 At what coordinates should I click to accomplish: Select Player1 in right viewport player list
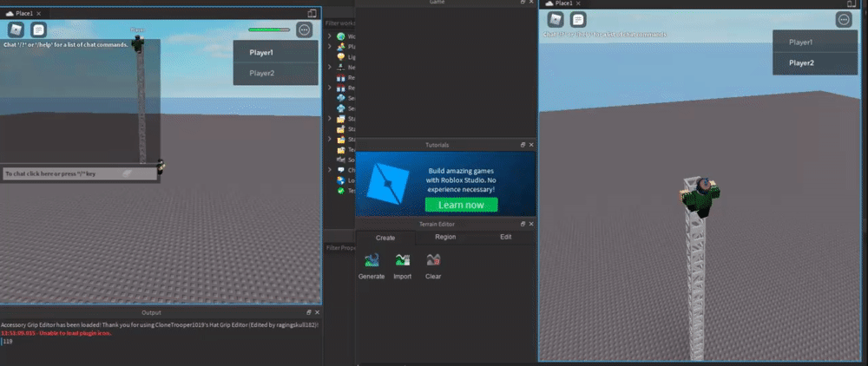(x=815, y=42)
